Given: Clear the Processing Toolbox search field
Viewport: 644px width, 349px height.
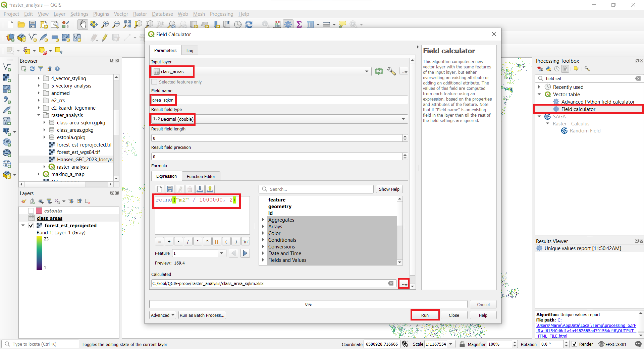Looking at the screenshot, I should pos(638,78).
